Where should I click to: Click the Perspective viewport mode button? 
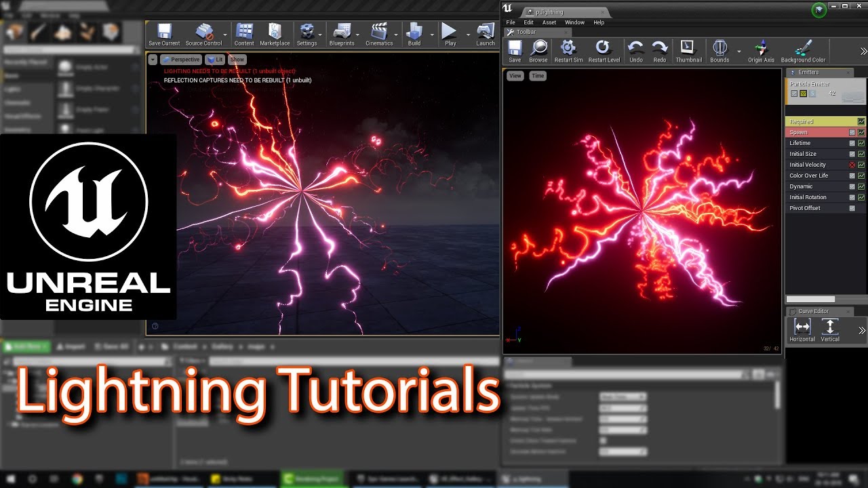[x=181, y=60]
